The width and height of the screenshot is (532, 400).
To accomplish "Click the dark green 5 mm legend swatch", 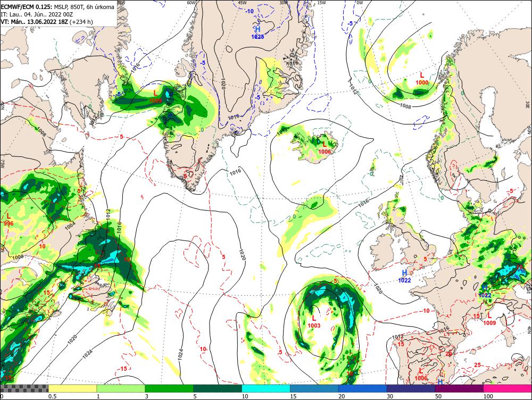I will tap(218, 388).
